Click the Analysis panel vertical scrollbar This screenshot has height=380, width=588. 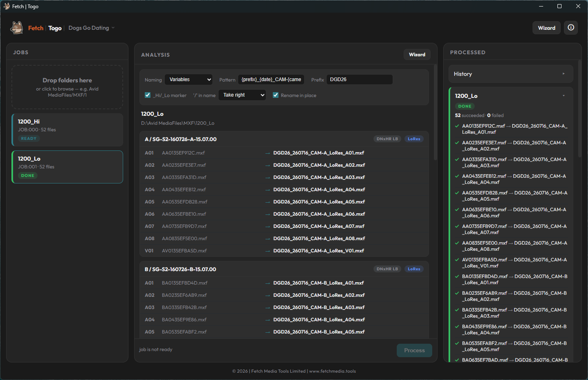435,112
